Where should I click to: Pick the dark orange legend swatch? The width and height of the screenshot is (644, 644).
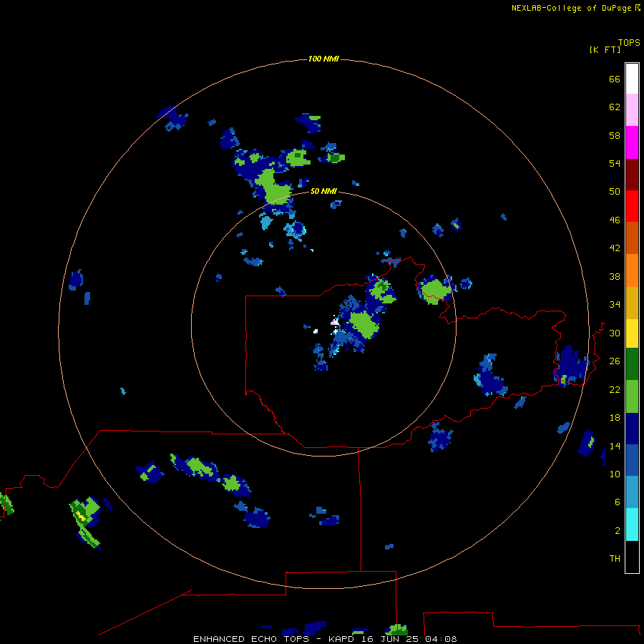point(632,238)
